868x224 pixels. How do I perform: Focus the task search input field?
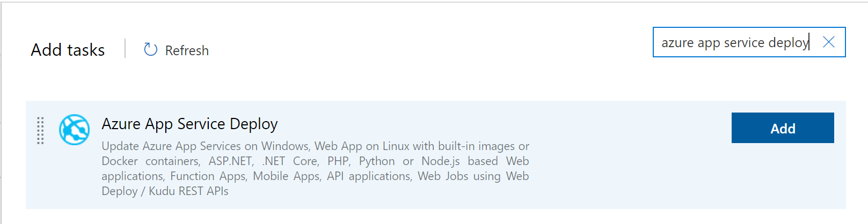[735, 42]
